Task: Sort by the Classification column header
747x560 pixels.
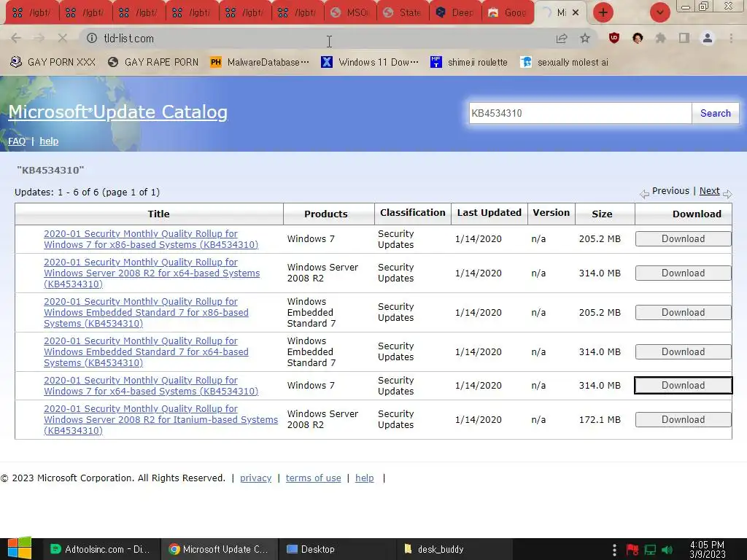Action: point(413,213)
